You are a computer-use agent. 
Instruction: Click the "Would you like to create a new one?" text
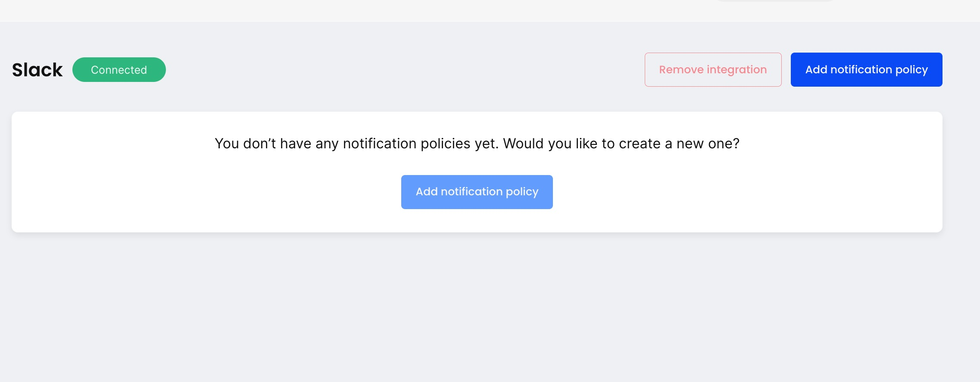(x=621, y=144)
